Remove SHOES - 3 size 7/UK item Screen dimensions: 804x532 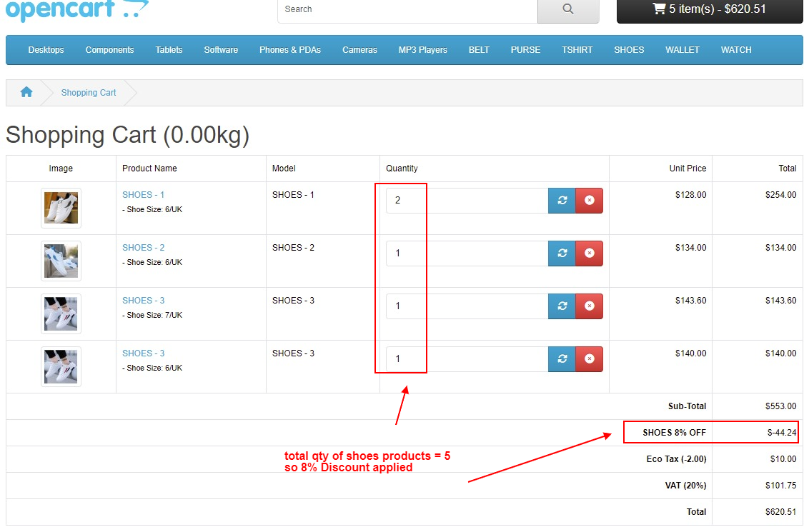(x=589, y=306)
